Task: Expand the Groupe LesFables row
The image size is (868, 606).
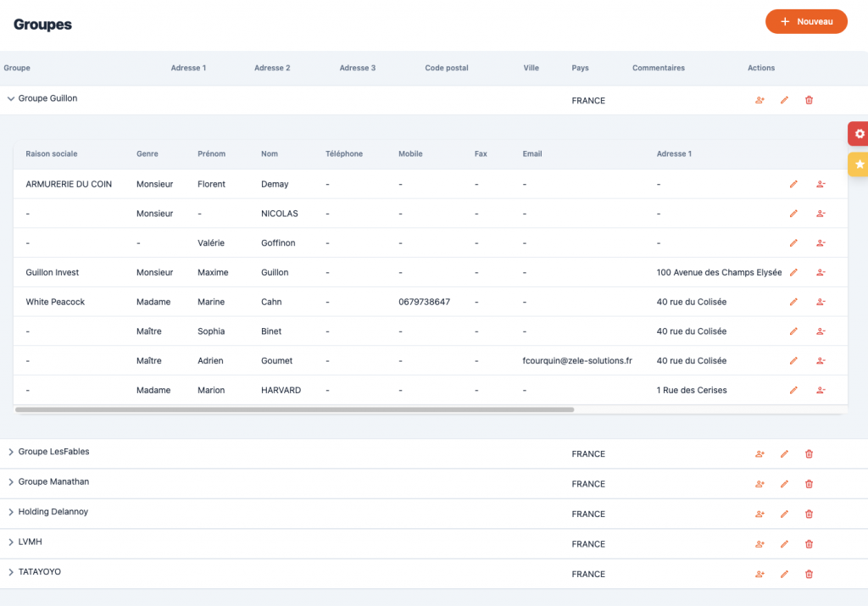Action: point(11,453)
